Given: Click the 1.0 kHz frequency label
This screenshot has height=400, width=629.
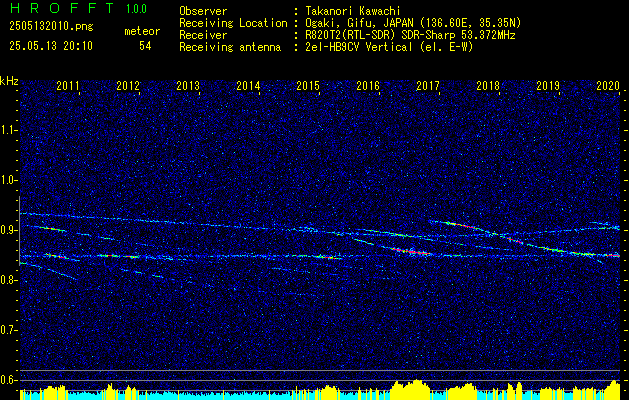Looking at the screenshot, I should (8, 181).
